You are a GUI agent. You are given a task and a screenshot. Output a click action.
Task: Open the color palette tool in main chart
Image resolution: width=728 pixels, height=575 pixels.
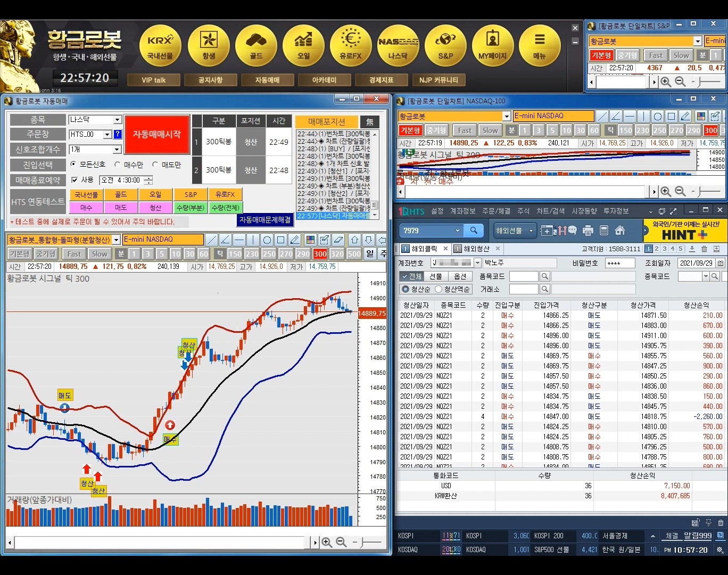[311, 240]
